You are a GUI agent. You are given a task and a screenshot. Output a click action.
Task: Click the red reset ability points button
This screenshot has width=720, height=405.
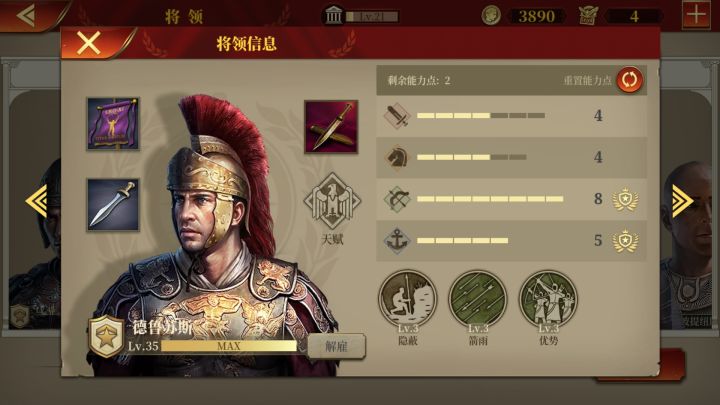630,80
